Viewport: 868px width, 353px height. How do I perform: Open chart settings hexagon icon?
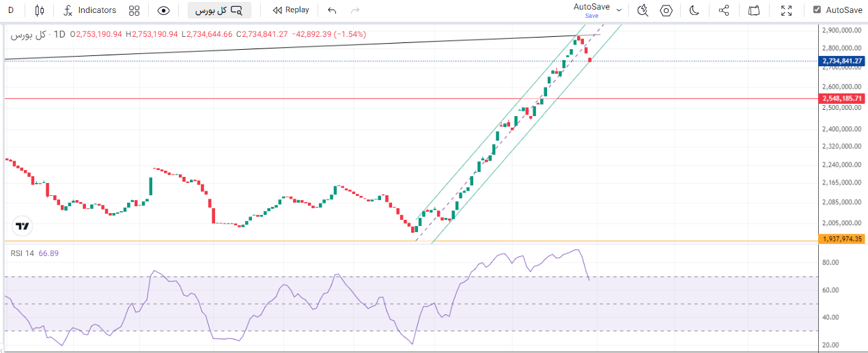point(667,10)
